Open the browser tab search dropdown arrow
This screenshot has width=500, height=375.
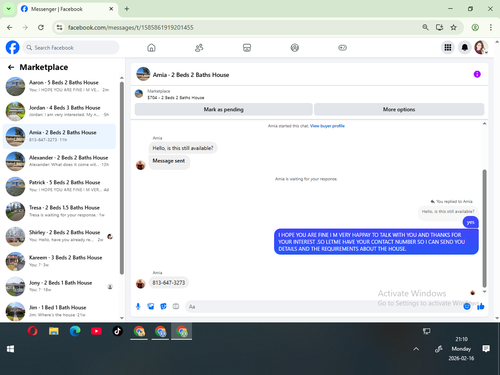9,9
